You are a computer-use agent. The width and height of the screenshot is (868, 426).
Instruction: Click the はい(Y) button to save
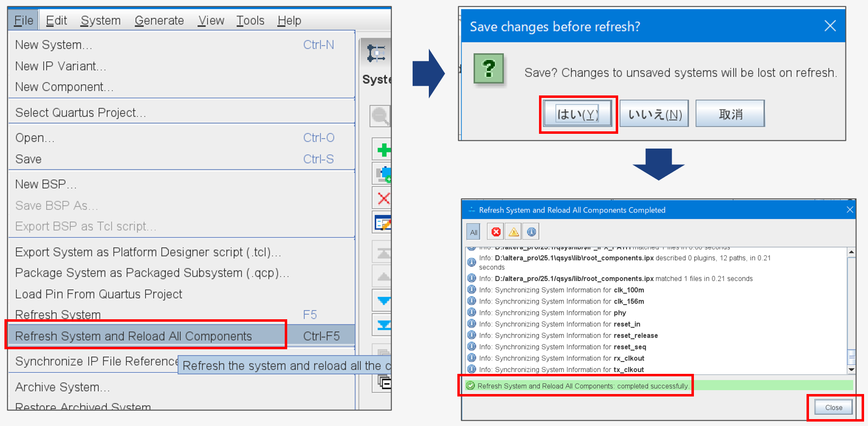pos(577,114)
